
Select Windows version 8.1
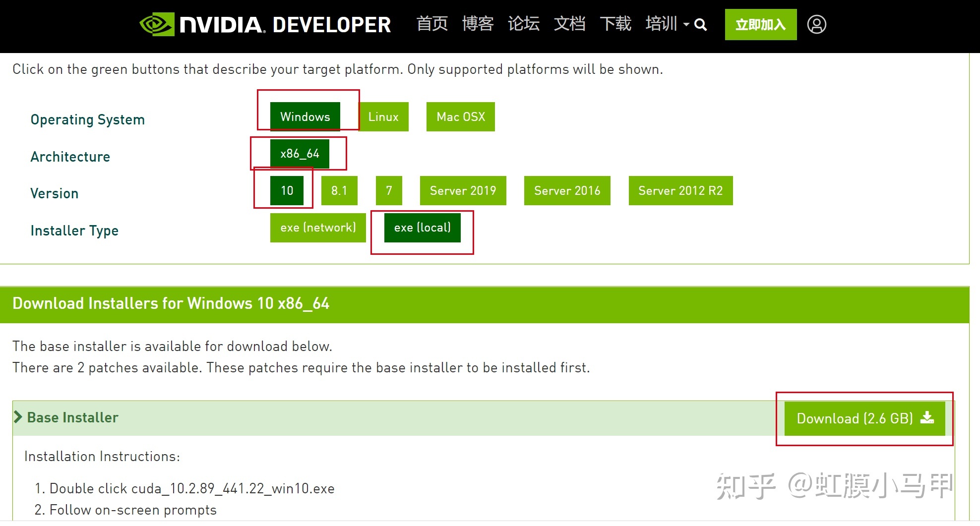pos(339,190)
